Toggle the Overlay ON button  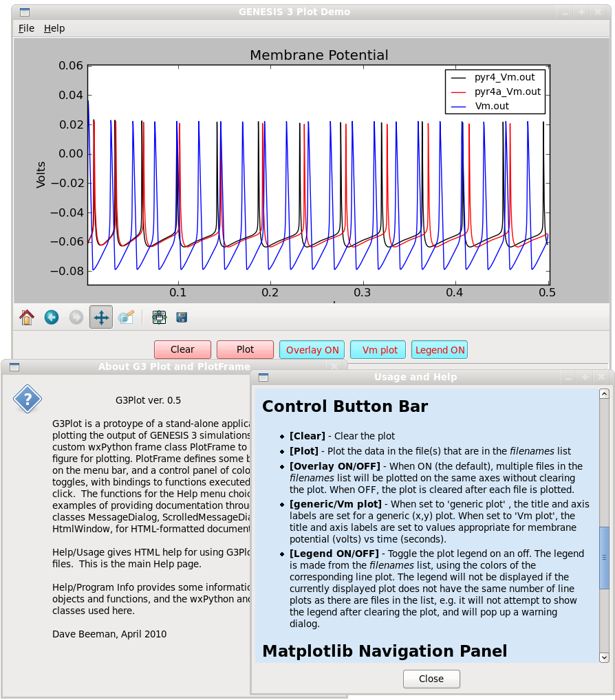point(312,349)
